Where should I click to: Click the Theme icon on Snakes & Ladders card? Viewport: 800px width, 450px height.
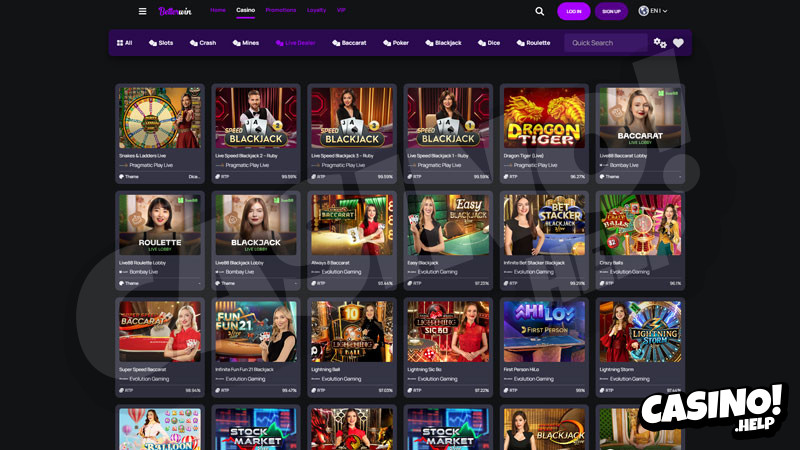click(121, 177)
